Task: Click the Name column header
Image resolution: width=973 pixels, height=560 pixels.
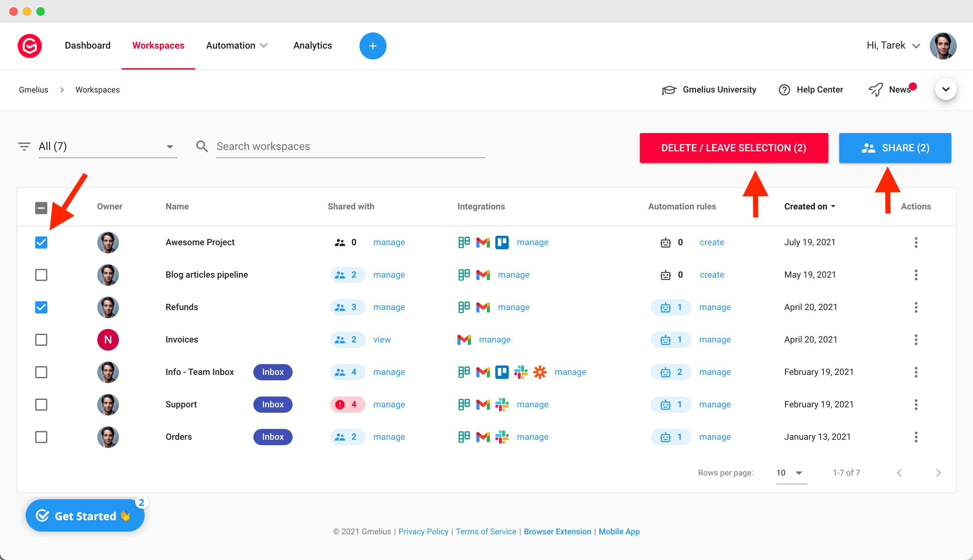Action: (177, 206)
